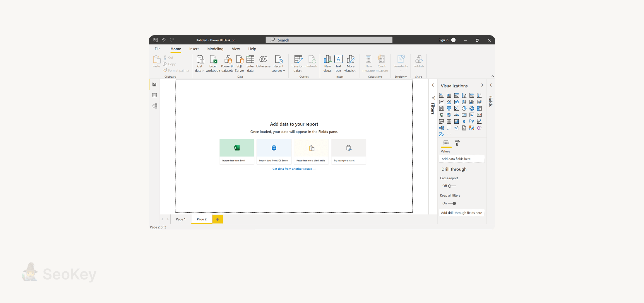Switch to Page 1 tab
This screenshot has width=644, height=303.
click(x=181, y=219)
